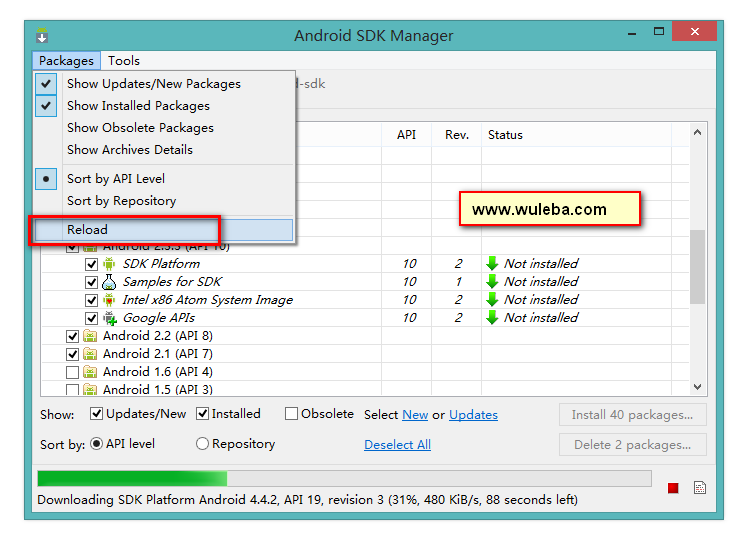This screenshot has height=542, width=745.
Task: Choose Show Archives Details menu item
Action: [x=163, y=150]
